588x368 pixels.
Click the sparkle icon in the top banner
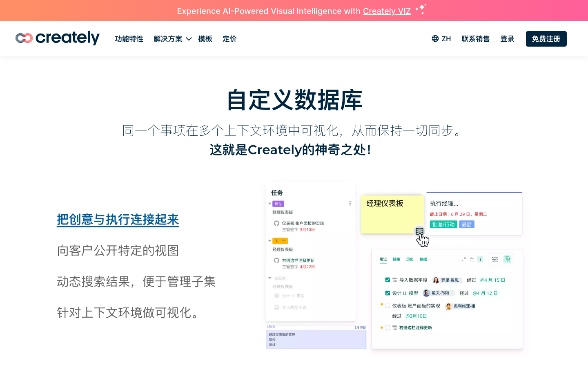(x=421, y=9)
